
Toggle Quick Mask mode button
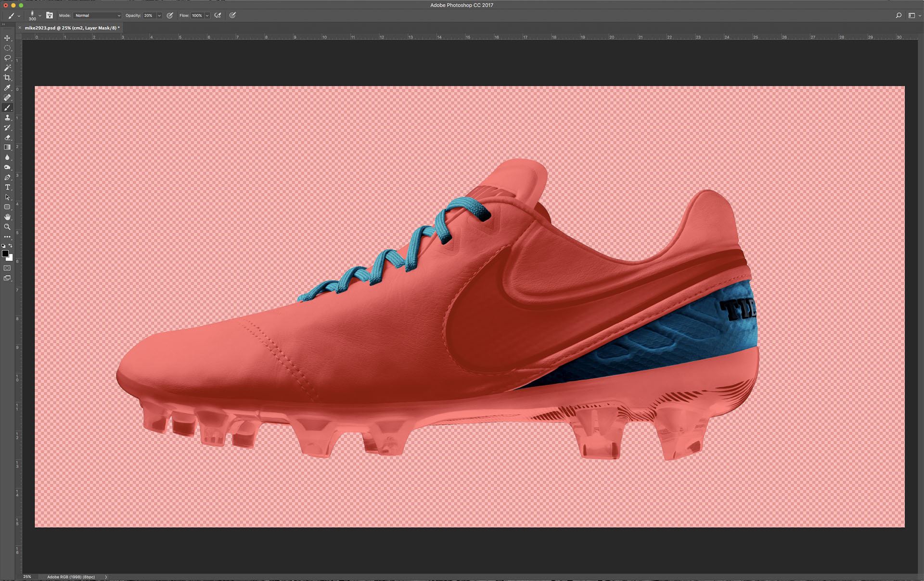point(7,268)
